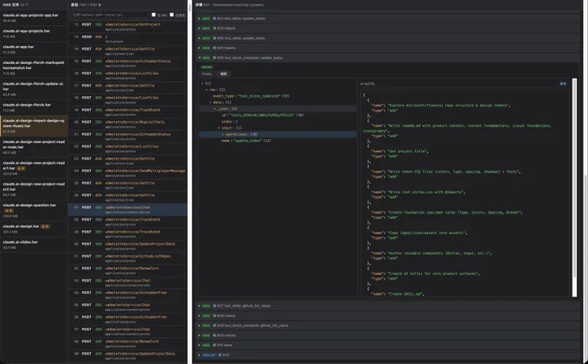Select request 27 OmeletteService/Chat

(127, 209)
